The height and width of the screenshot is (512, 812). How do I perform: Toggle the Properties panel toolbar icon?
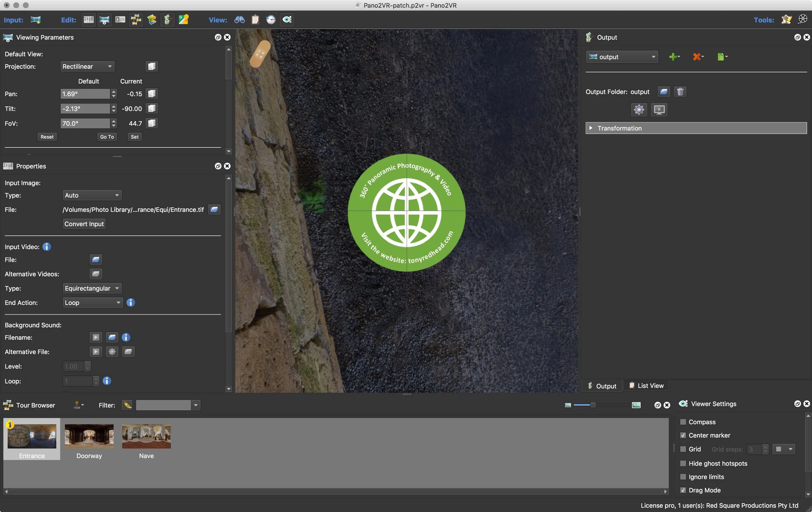tap(88, 19)
